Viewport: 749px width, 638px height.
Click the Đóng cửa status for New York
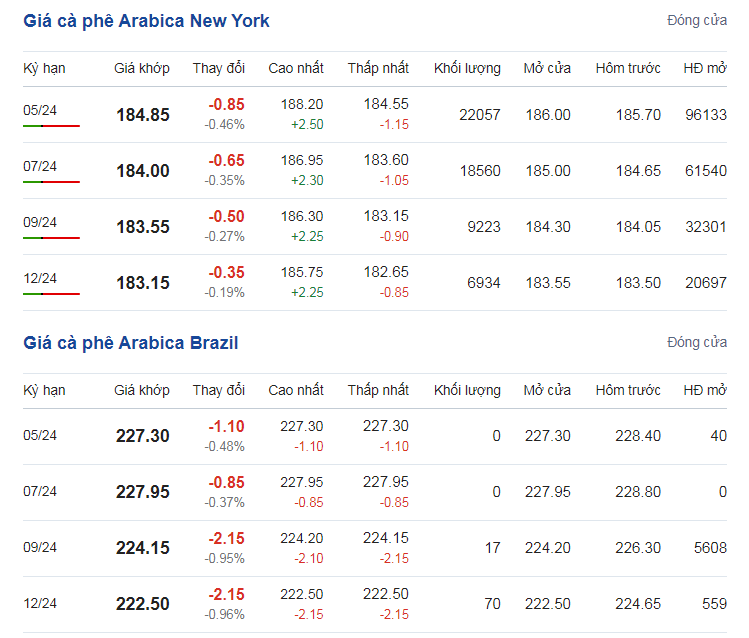[x=697, y=21]
